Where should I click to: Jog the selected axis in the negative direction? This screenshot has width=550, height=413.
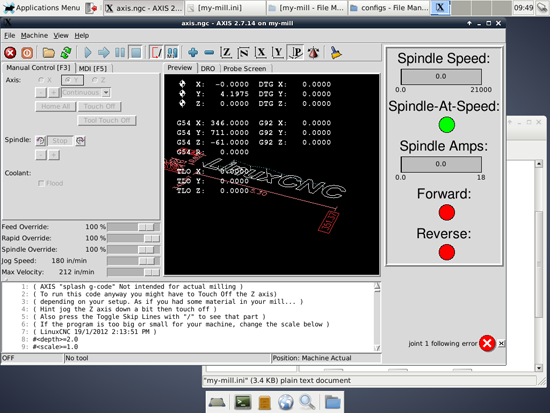point(41,93)
